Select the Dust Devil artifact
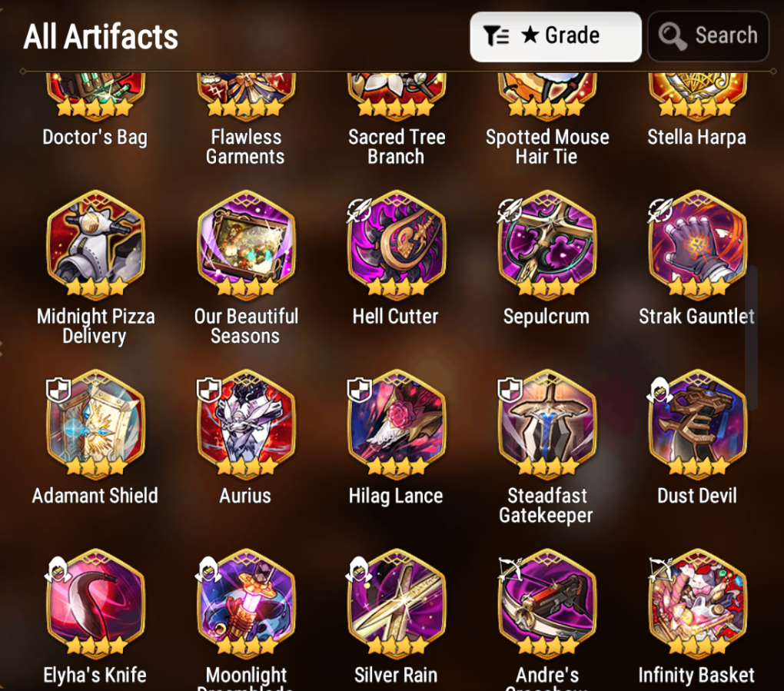The height and width of the screenshot is (691, 784). [x=697, y=424]
